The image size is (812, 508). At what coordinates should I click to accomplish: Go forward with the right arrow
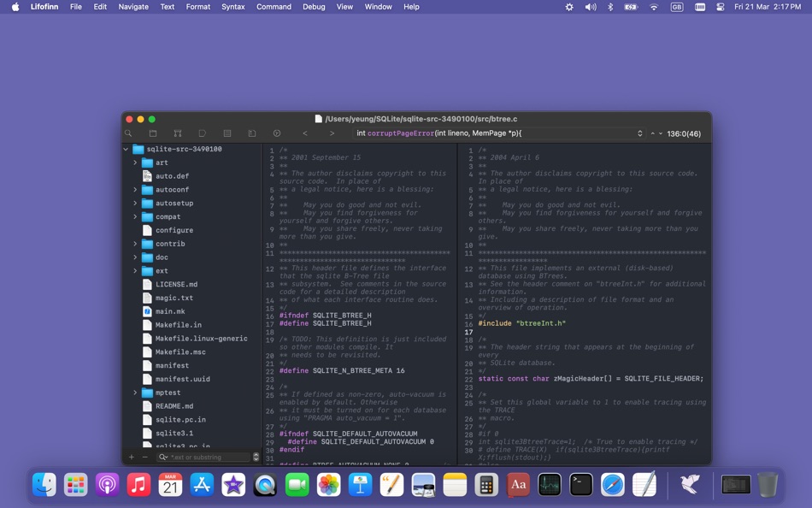pos(332,133)
